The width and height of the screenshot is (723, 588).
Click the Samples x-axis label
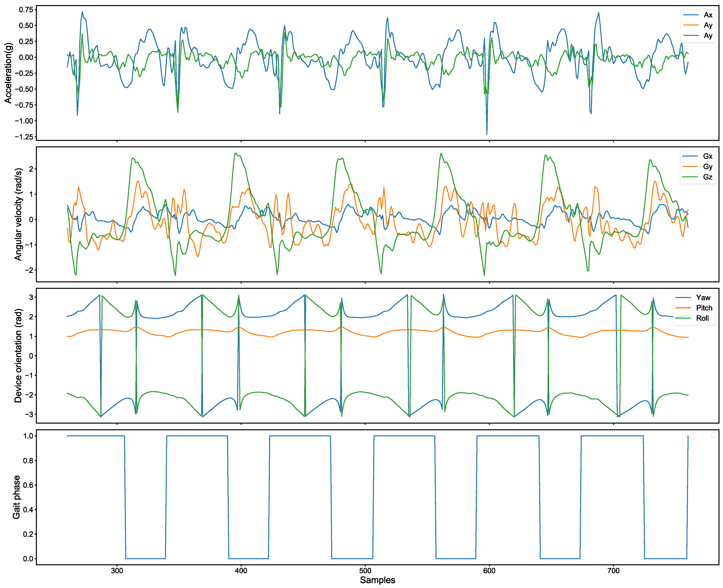377,580
